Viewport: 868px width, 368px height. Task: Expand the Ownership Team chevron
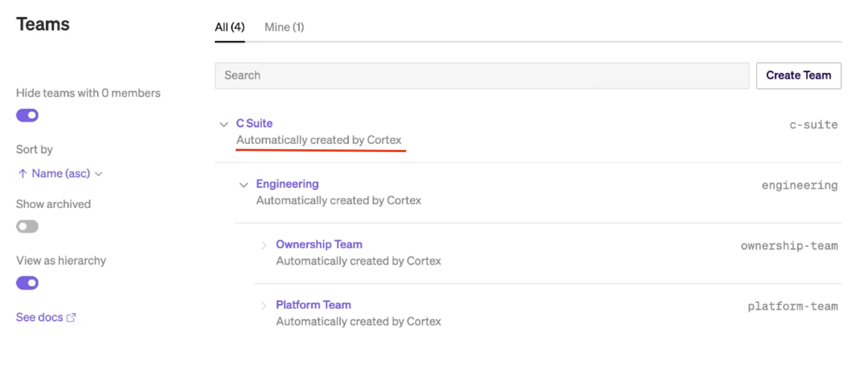tap(264, 245)
